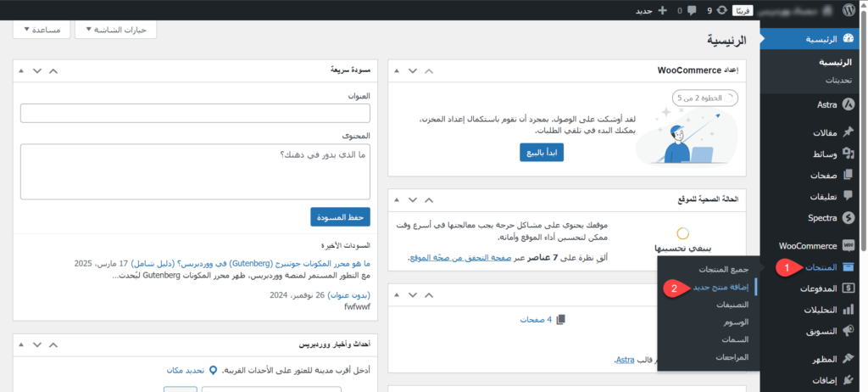Image resolution: width=868 pixels, height=392 pixels.
Task: Move أحداث وأخبار ووردبريس widget down
Action: 37,344
